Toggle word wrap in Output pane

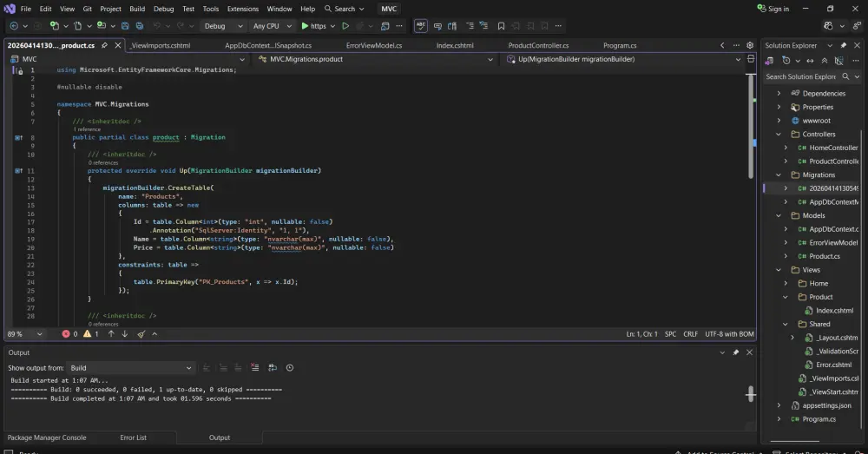tap(273, 368)
